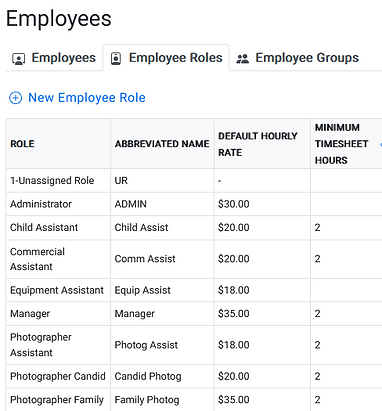The image size is (382, 411).
Task: Click the $35.00 rate for Manager
Action: [234, 314]
